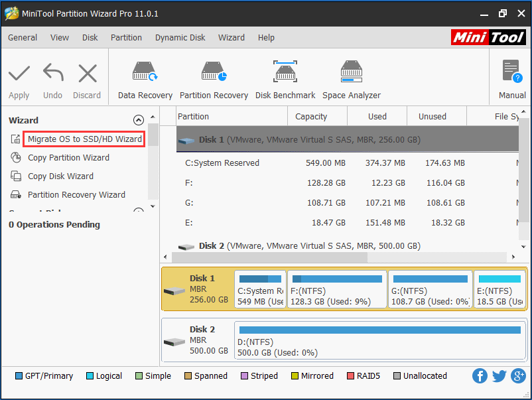Click partition list horizontal scroll left arrow

click(166, 257)
